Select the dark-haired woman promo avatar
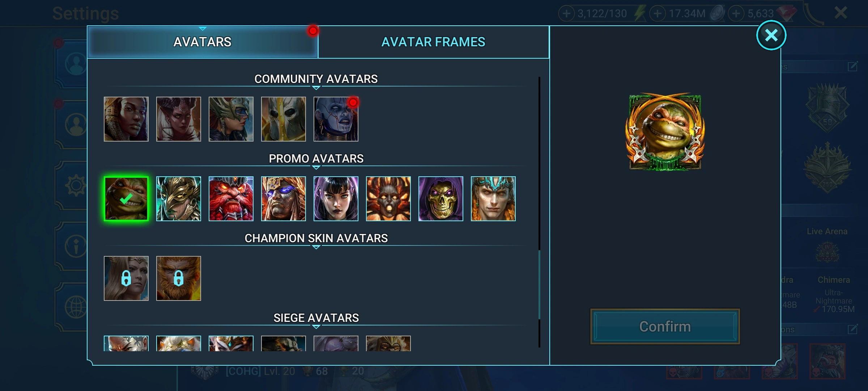Image resolution: width=868 pixels, height=391 pixels. [336, 199]
